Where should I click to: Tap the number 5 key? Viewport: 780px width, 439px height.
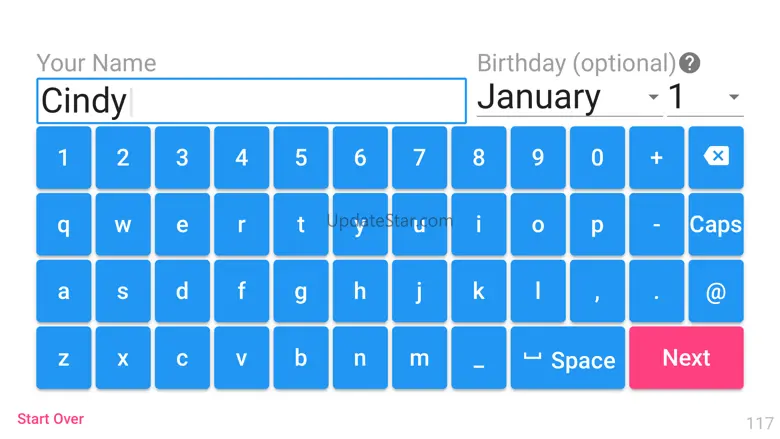(301, 157)
